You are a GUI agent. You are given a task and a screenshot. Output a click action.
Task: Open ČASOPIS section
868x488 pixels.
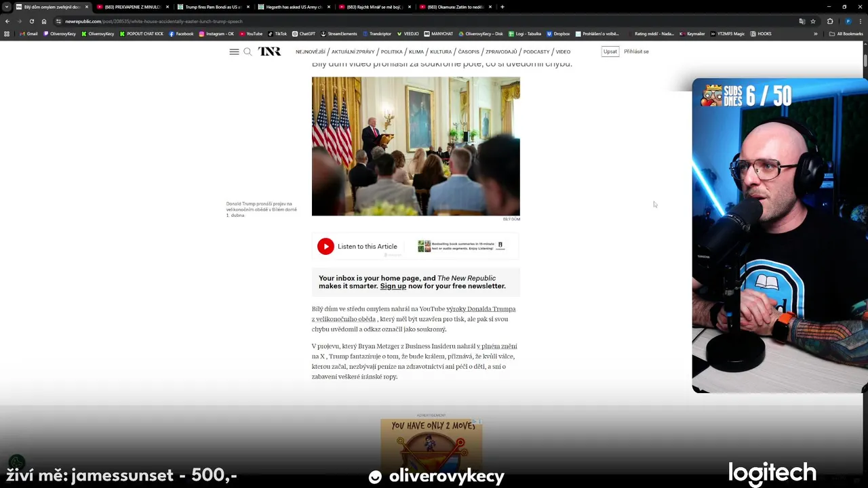[x=469, y=52]
